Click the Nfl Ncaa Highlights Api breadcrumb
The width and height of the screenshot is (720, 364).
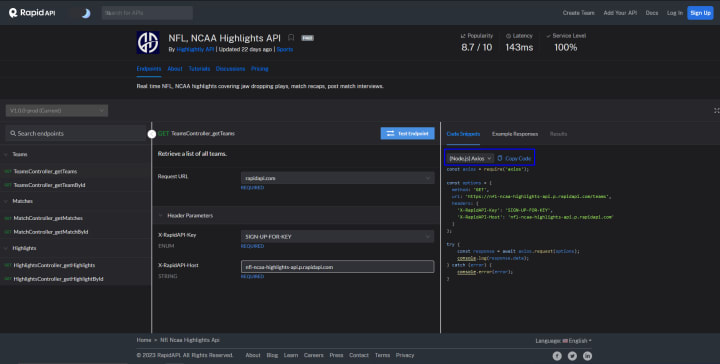(x=190, y=340)
